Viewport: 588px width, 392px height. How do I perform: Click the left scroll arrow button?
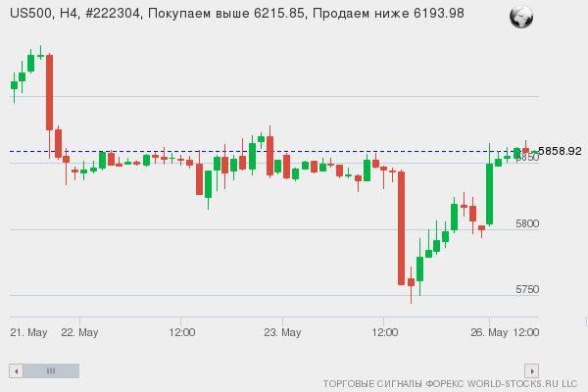(16, 371)
